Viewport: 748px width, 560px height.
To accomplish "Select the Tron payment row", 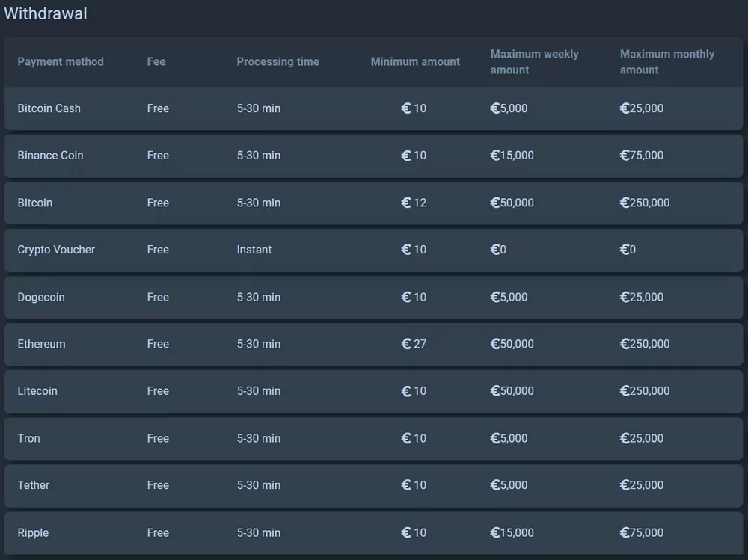I will [28, 438].
